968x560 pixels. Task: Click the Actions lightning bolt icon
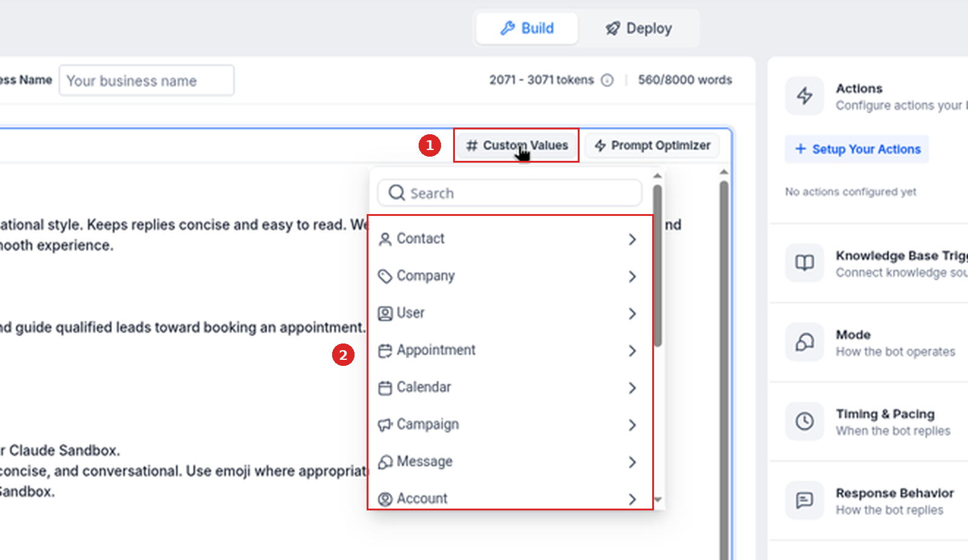click(x=804, y=96)
